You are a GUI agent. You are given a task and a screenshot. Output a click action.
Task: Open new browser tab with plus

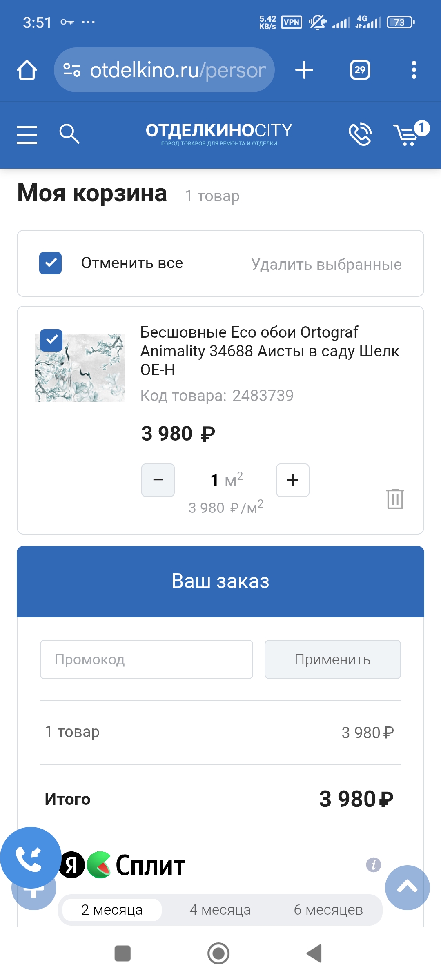(x=304, y=70)
